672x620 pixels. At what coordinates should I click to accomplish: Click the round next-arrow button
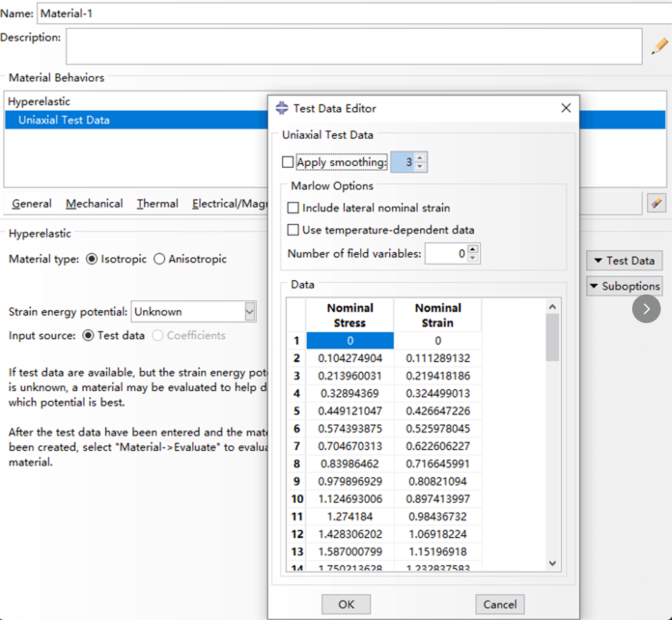point(646,309)
